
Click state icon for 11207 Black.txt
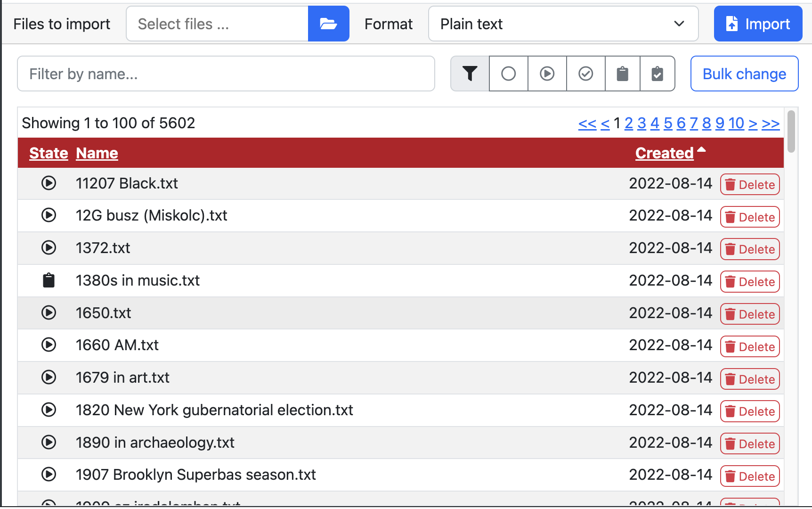tap(49, 183)
